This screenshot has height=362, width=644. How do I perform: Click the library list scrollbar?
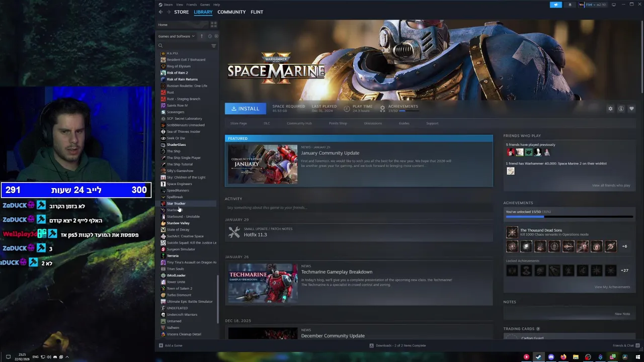218,299
